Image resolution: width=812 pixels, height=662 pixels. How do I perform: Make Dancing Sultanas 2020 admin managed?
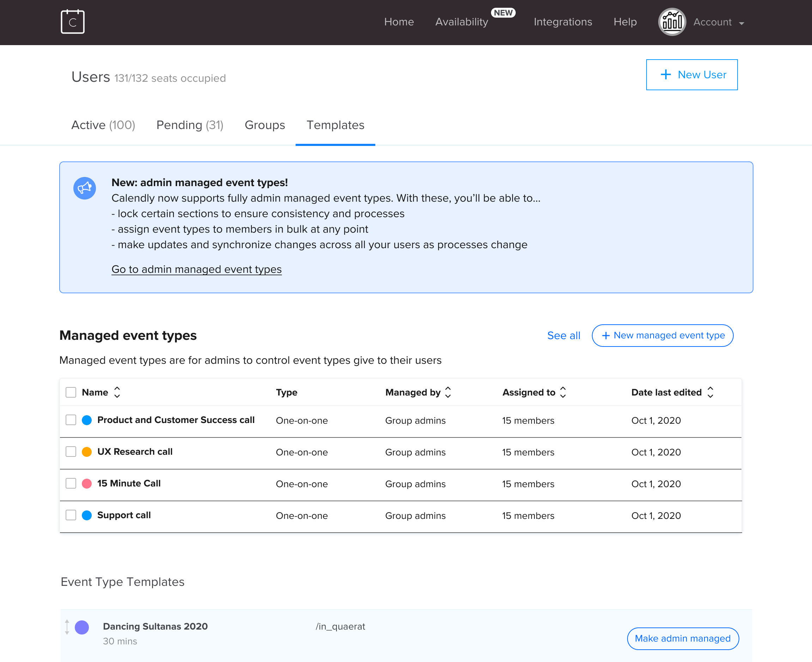[683, 638]
